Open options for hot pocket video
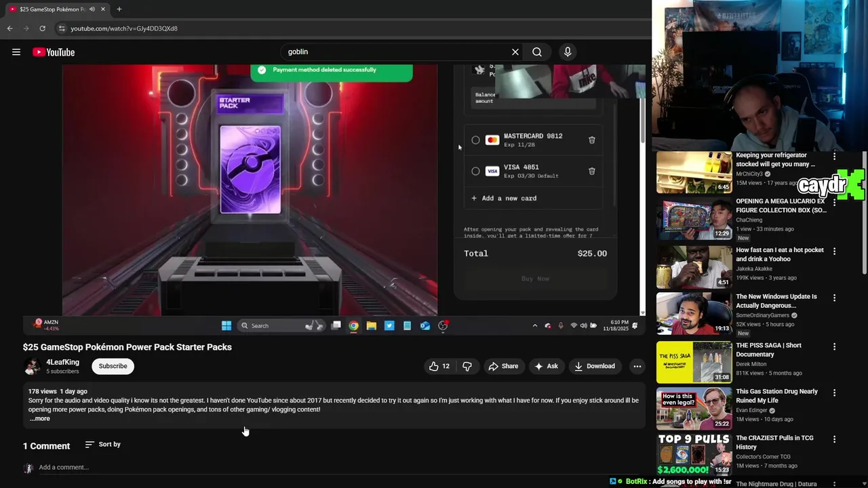The image size is (868, 488). pos(834,251)
